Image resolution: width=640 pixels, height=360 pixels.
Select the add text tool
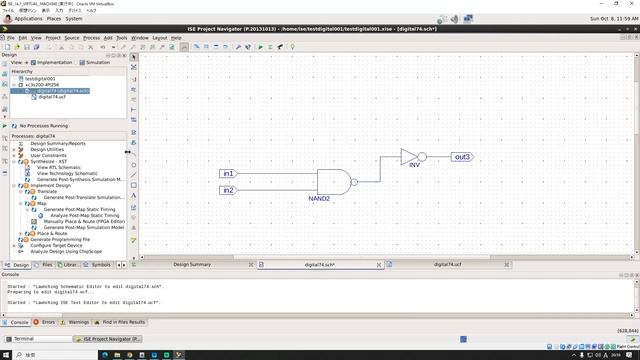133,196
